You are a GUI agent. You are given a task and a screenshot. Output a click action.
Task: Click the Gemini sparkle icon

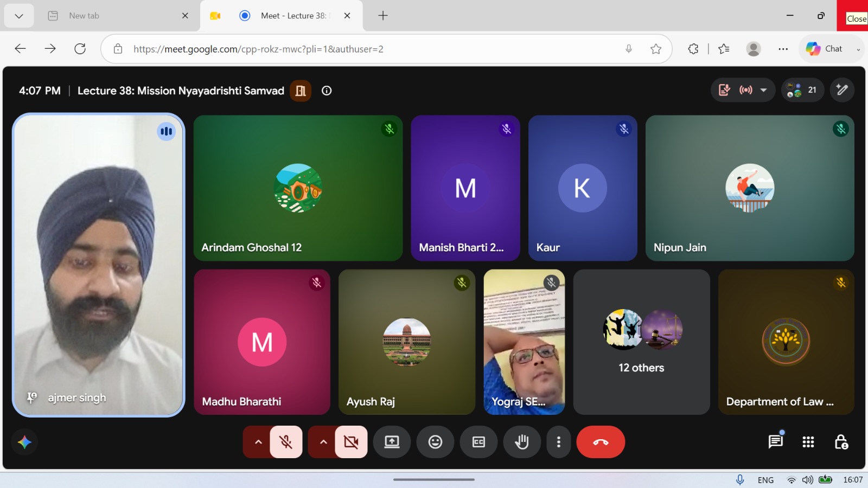coord(24,442)
